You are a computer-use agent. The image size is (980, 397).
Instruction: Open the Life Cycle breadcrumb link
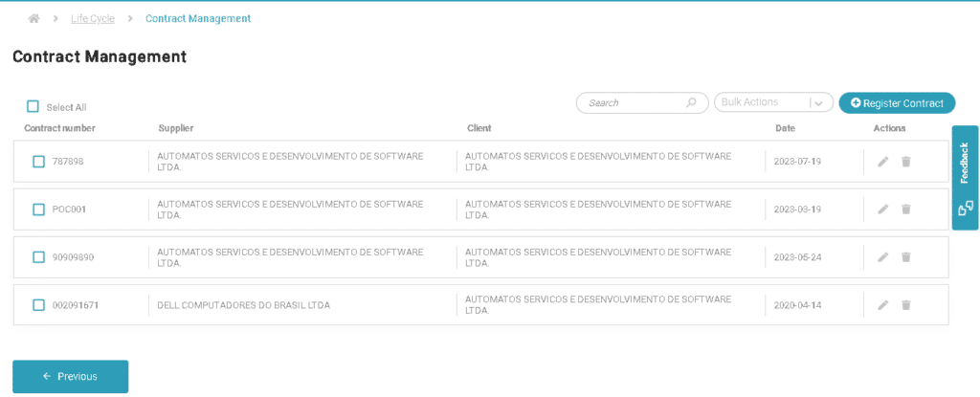click(93, 18)
